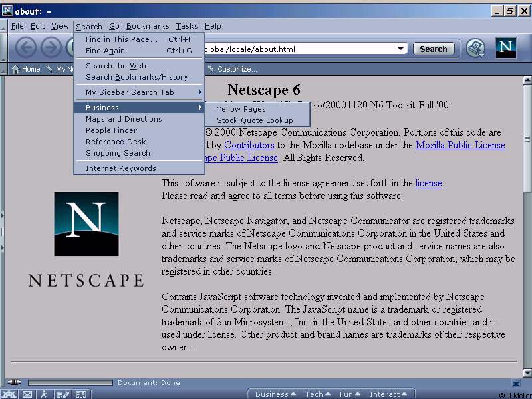Screen dimensions: 532x399
Task: Choose Internet Keywords from the Search menu
Action: (139, 168)
